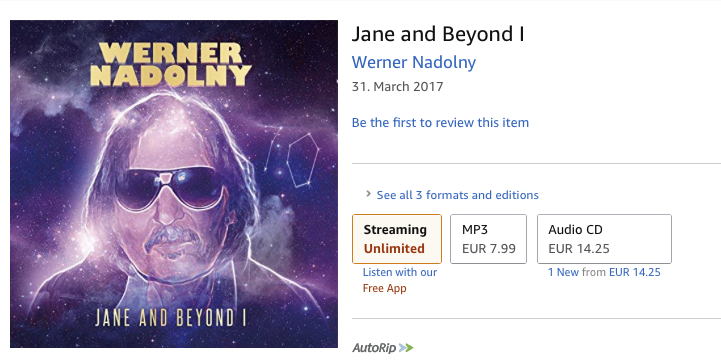
Task: Click EUR 14.25 link below Audio CD
Action: pos(635,272)
